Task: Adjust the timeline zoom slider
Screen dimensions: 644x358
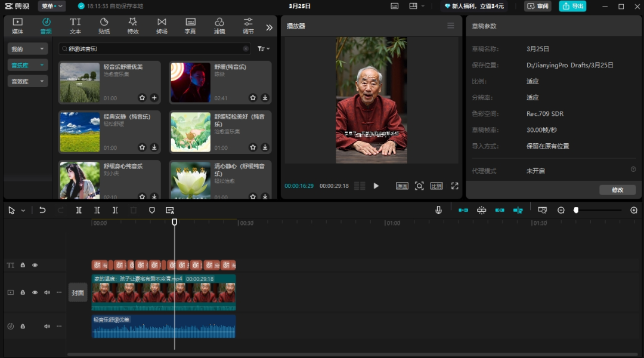Action: [575, 210]
